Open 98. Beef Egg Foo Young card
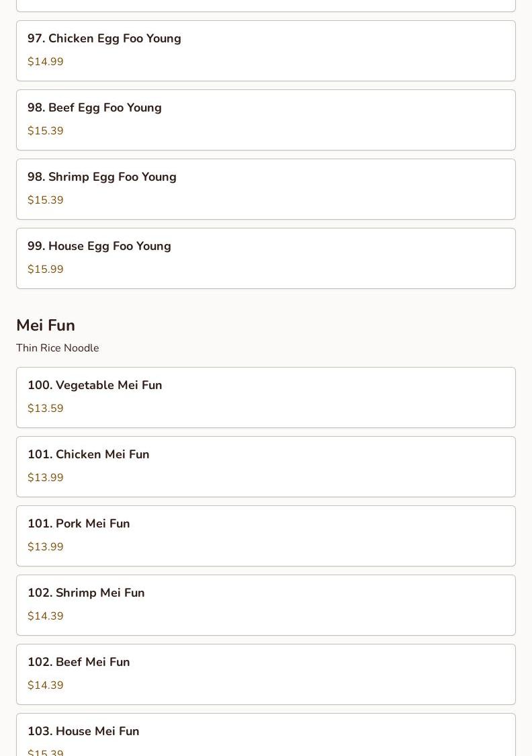Screen dimensions: 532x756 [x=266, y=120]
